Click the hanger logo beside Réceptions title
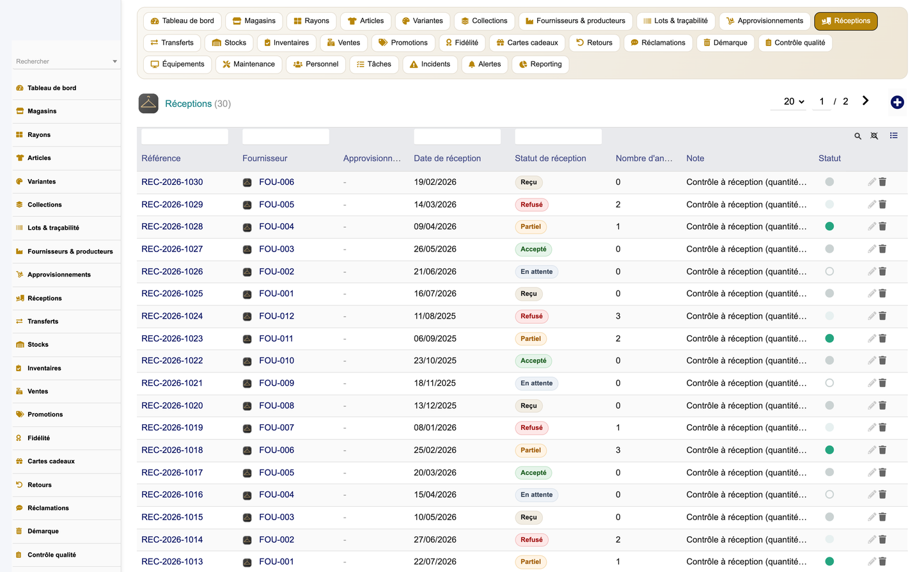The width and height of the screenshot is (924, 572). tap(148, 104)
